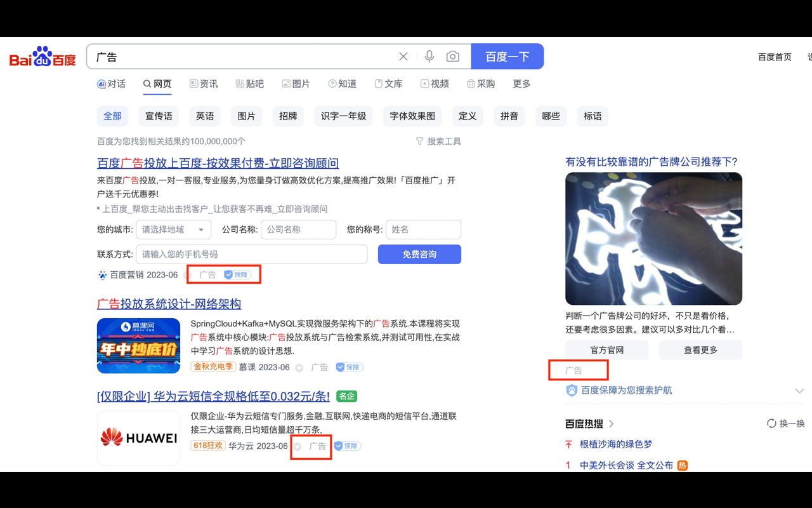Switch to the 视频 tab
The height and width of the screenshot is (508, 812).
coord(440,83)
